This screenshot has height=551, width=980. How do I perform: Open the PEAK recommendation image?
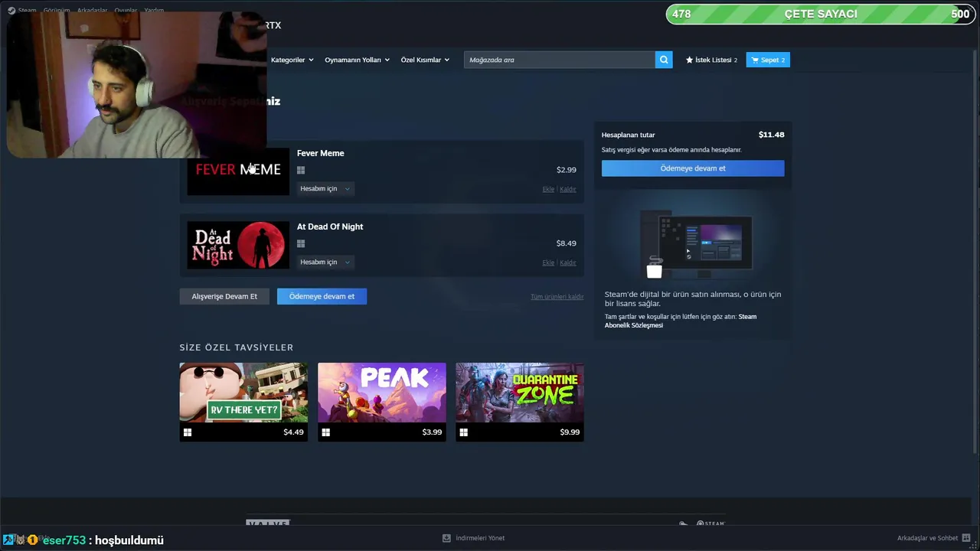[381, 393]
